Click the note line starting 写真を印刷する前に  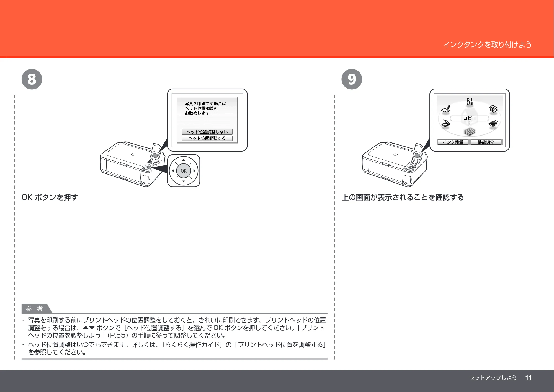tap(177, 320)
